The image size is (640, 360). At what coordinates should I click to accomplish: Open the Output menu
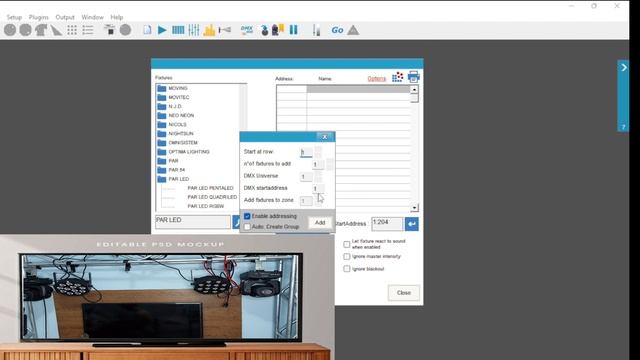click(65, 17)
